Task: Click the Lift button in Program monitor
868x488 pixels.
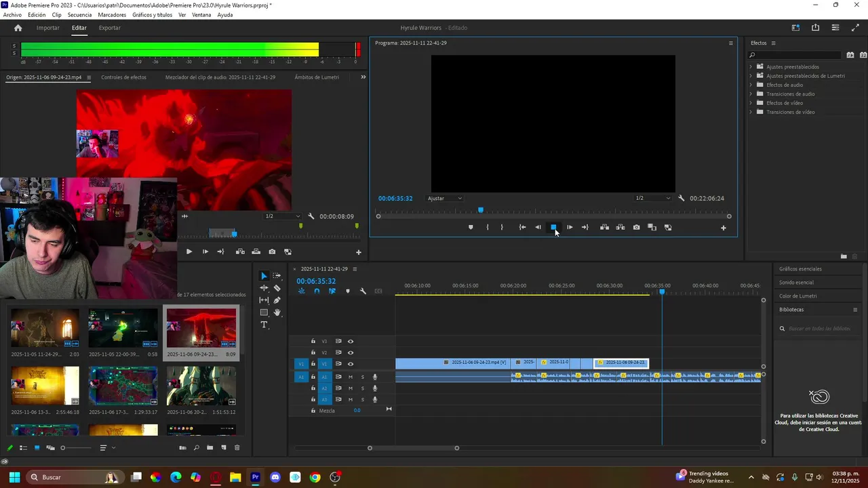Action: click(604, 228)
